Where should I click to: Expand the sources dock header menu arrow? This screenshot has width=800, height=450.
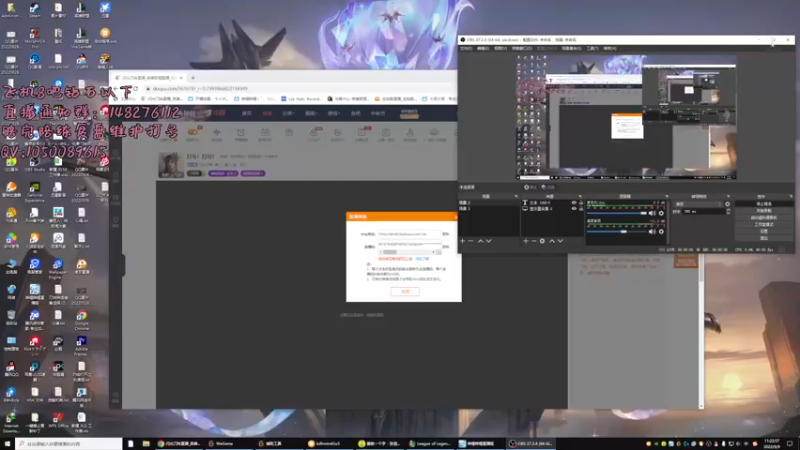coord(580,196)
